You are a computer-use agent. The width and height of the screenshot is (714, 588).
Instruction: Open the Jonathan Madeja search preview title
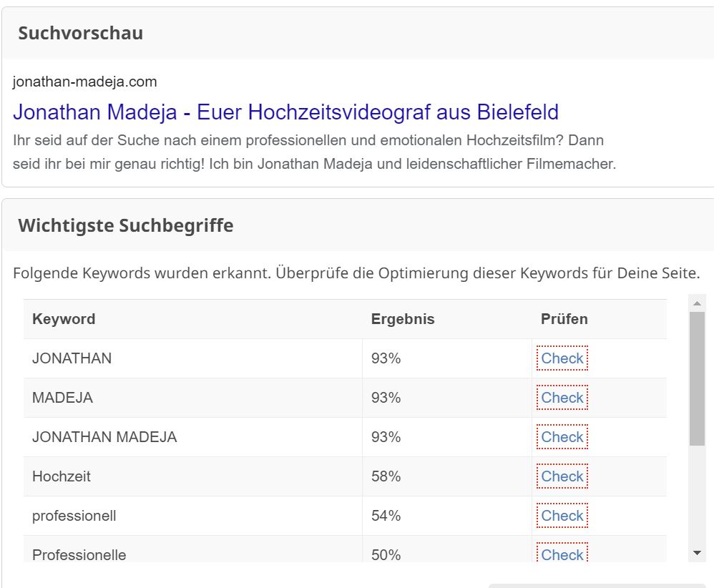pos(285,112)
